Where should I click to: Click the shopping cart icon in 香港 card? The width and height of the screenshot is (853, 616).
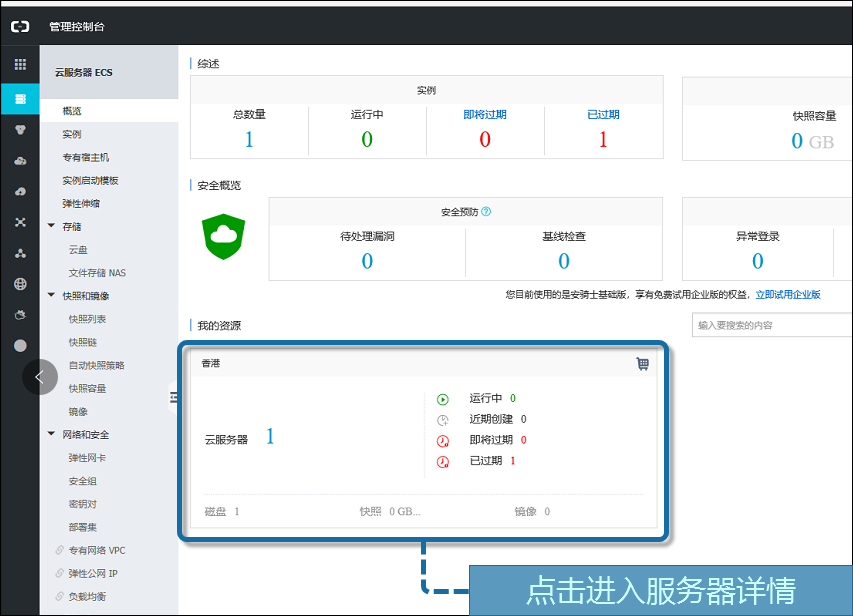click(x=642, y=364)
